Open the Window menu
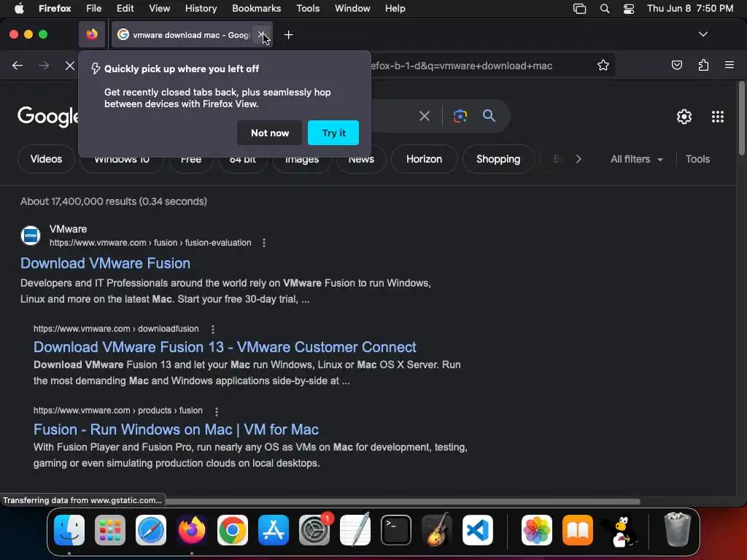This screenshot has width=747, height=560. click(352, 8)
